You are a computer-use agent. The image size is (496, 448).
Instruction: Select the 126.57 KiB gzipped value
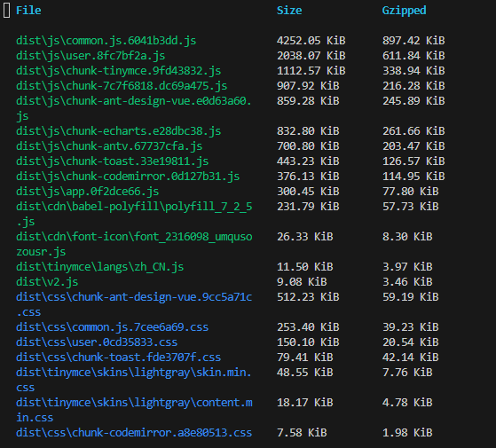pos(413,161)
